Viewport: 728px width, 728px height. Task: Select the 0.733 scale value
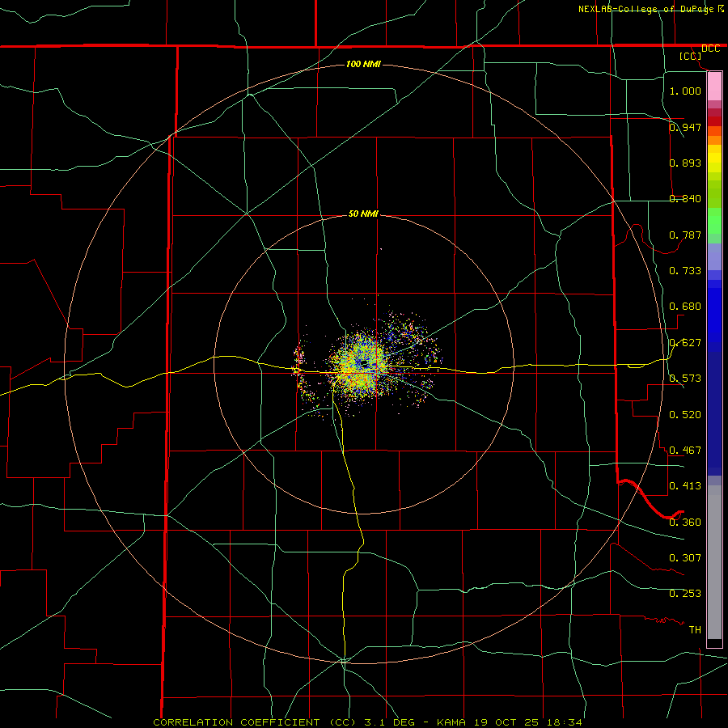tap(685, 271)
